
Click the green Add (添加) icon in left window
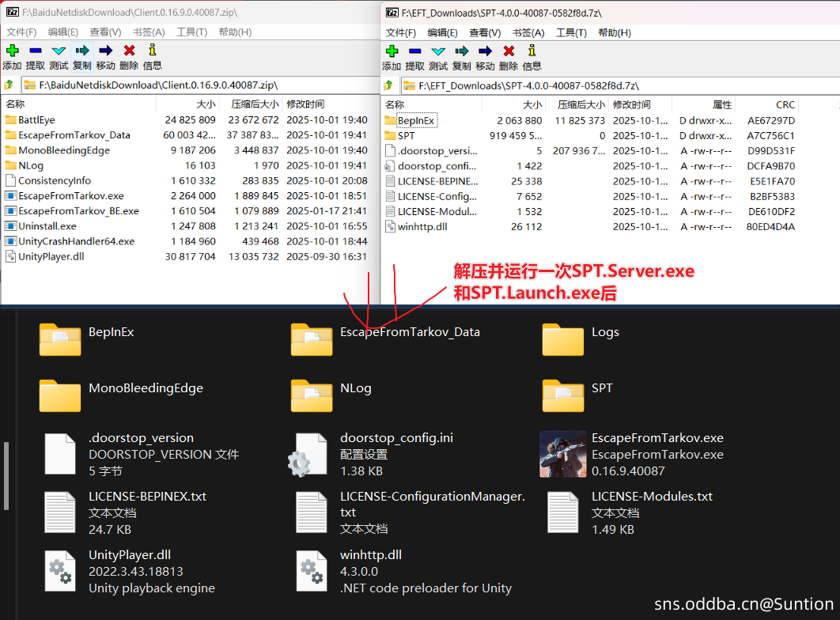pyautogui.click(x=12, y=51)
